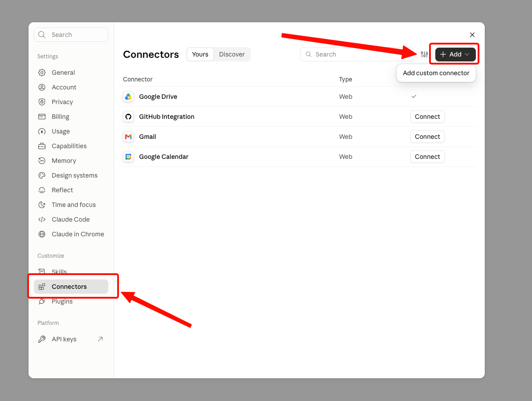Image resolution: width=532 pixels, height=401 pixels.
Task: Connect the GitHub Integration connector
Action: pos(427,117)
